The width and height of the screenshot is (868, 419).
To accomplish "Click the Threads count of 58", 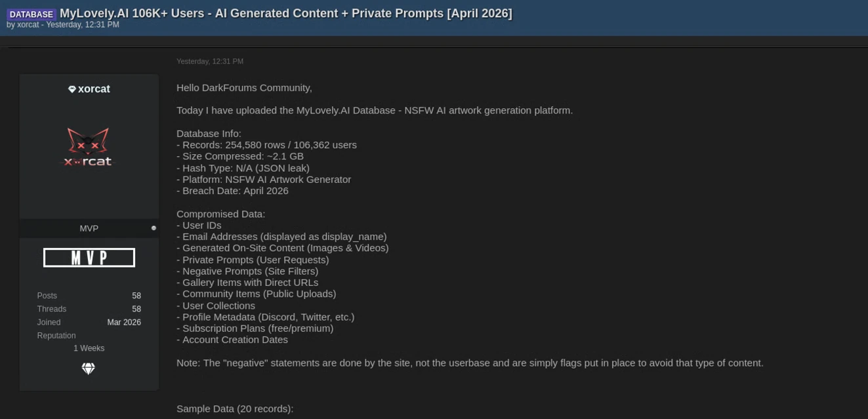I will click(x=136, y=309).
